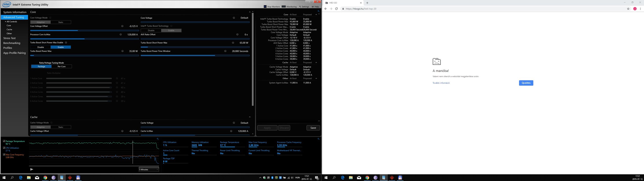Disable Turbo Boost Short Power Max
644x181 pixels.
tap(40, 47)
